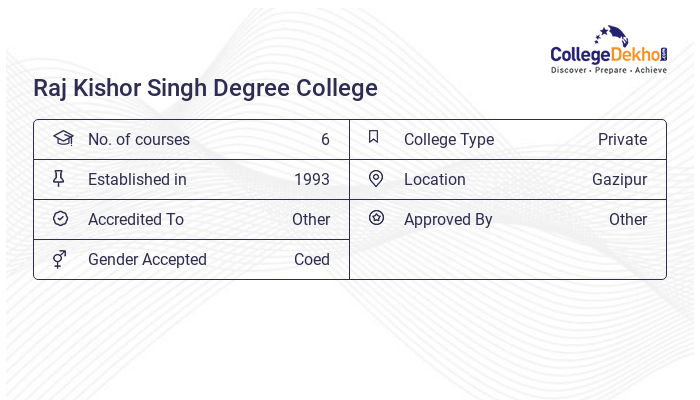Click the gender symbol icon
This screenshot has width=700, height=400.
60,259
